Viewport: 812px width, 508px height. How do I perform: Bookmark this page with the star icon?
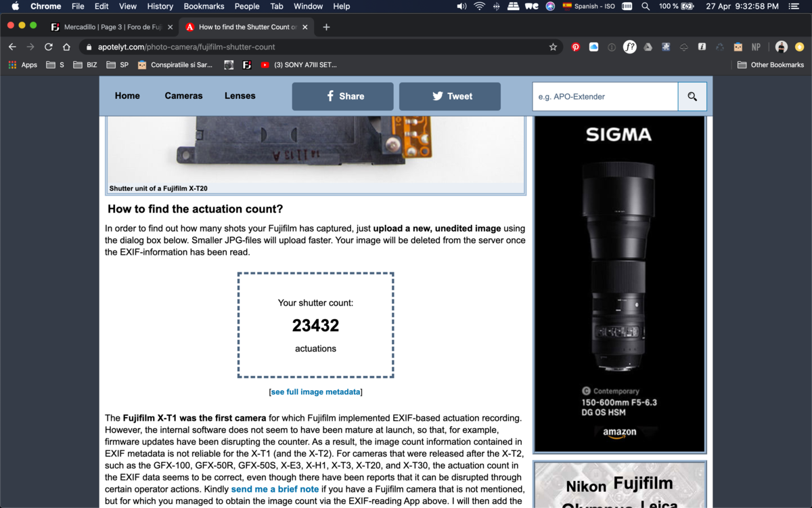coord(553,47)
